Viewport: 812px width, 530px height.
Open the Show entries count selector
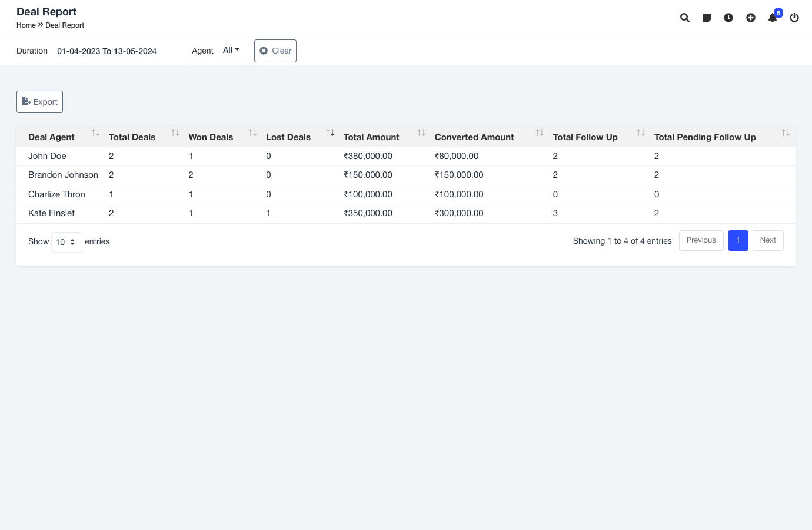[x=66, y=242]
